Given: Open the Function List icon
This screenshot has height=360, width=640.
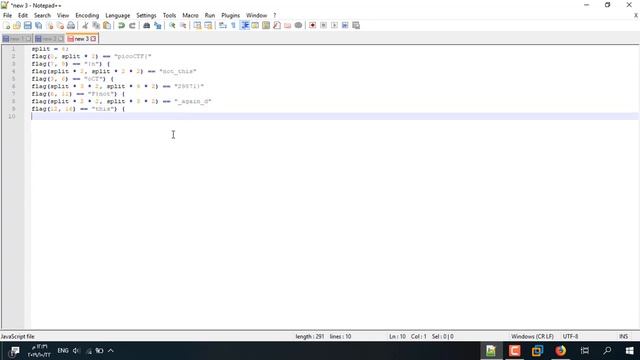Looking at the screenshot, I should (277, 25).
